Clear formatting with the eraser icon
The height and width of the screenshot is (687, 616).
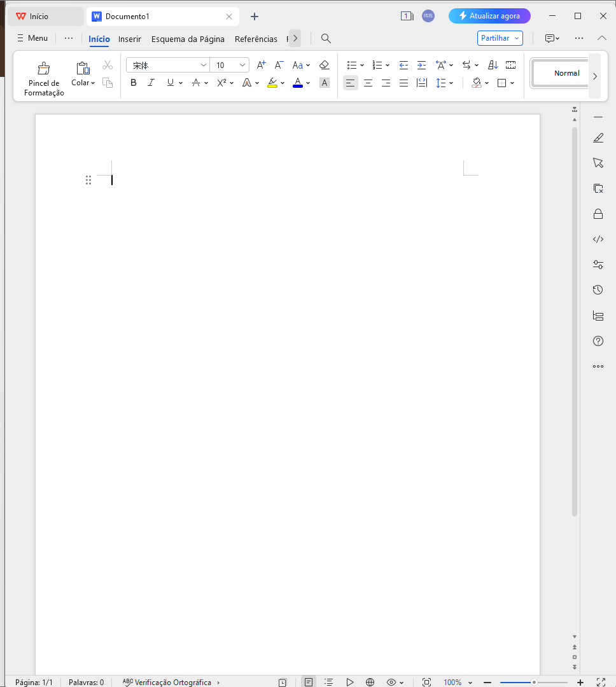324,66
